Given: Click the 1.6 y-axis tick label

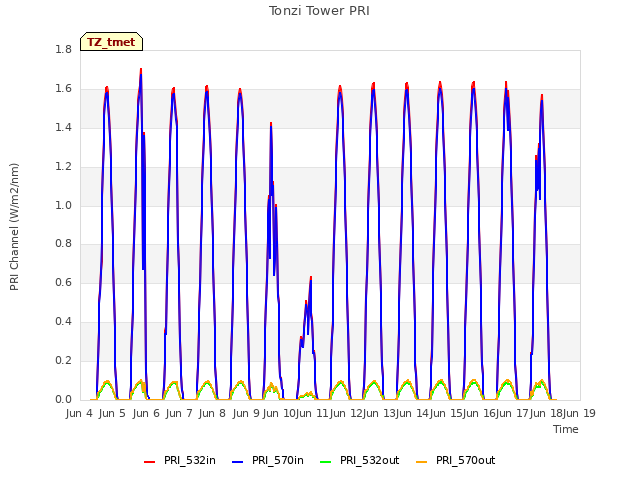Looking at the screenshot, I should coord(63,89).
